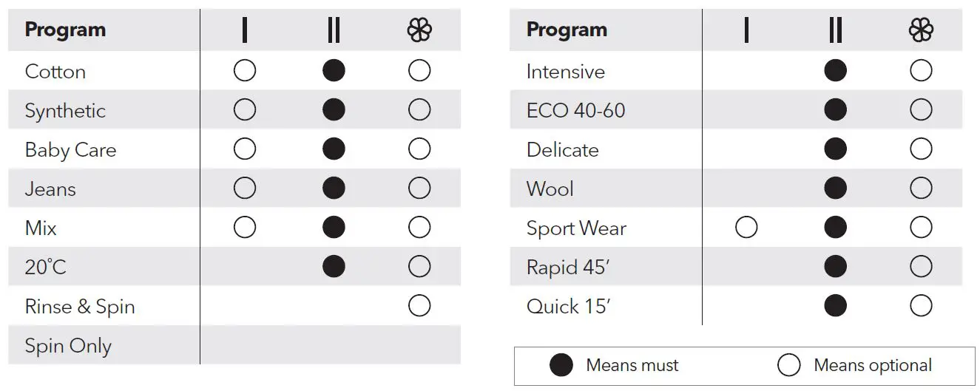Click Wool's softener optional circle
Viewport: 980px width, 391px height.
pos(921,188)
